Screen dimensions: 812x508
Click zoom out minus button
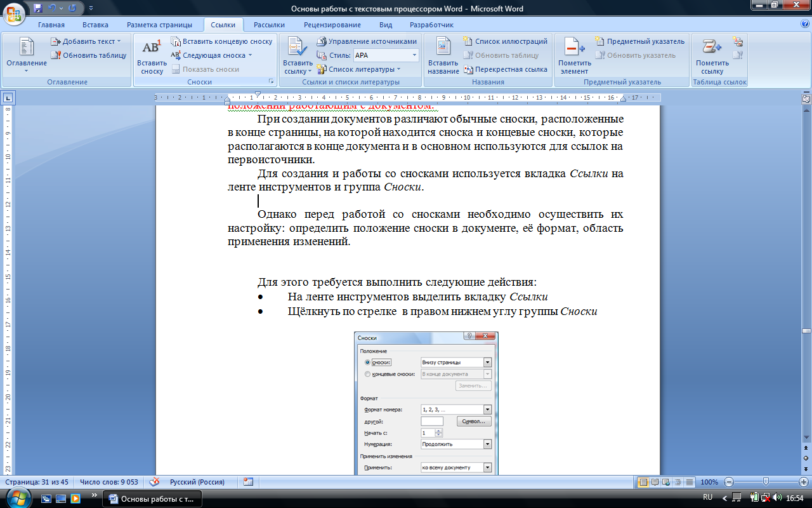pos(730,482)
